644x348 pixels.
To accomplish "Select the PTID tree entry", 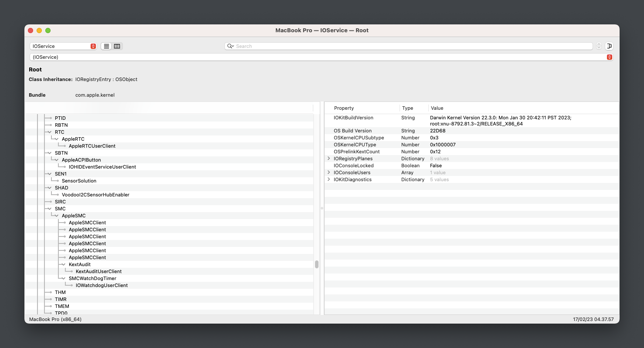I will pos(60,118).
